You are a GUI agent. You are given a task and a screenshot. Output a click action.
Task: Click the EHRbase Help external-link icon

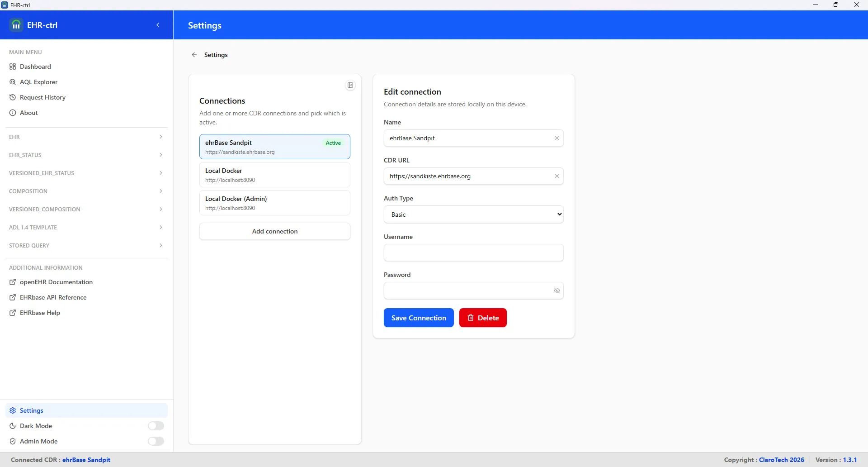pyautogui.click(x=13, y=313)
